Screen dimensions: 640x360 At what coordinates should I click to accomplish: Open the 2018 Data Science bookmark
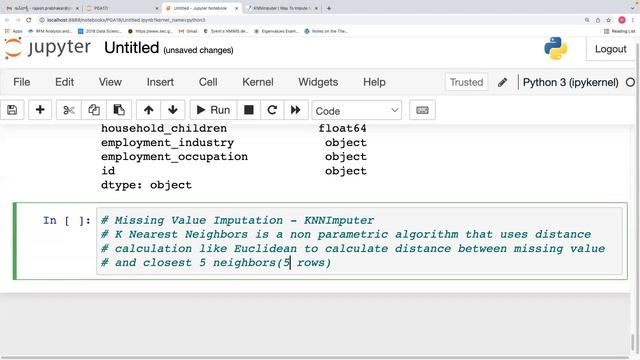pos(100,31)
